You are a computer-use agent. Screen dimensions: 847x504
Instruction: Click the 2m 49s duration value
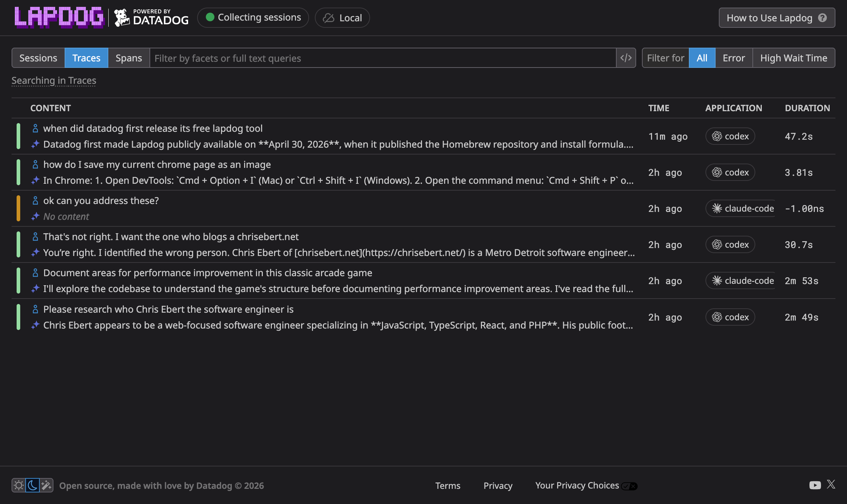(802, 317)
